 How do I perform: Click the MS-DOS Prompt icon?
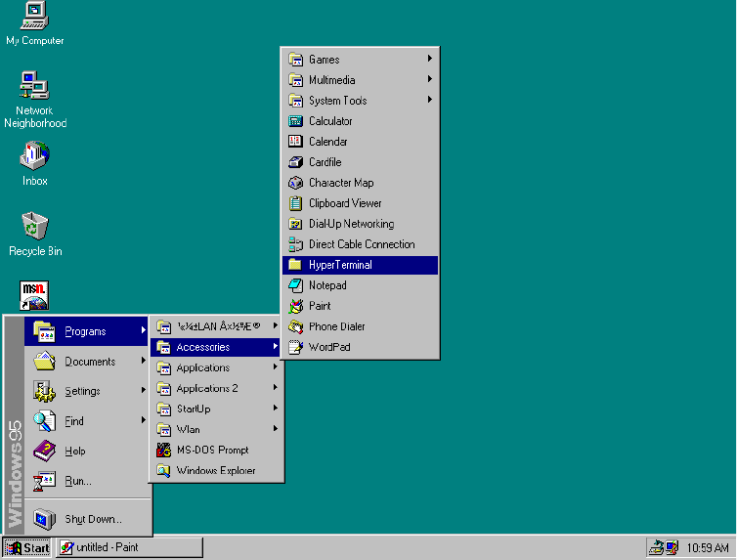coord(163,451)
